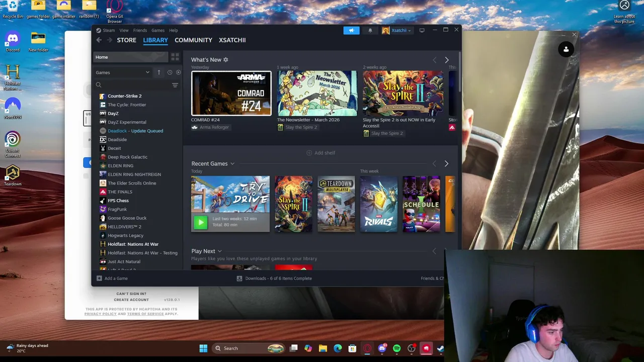Open Discord desktop shortcut
Image resolution: width=644 pixels, height=362 pixels.
click(x=13, y=42)
